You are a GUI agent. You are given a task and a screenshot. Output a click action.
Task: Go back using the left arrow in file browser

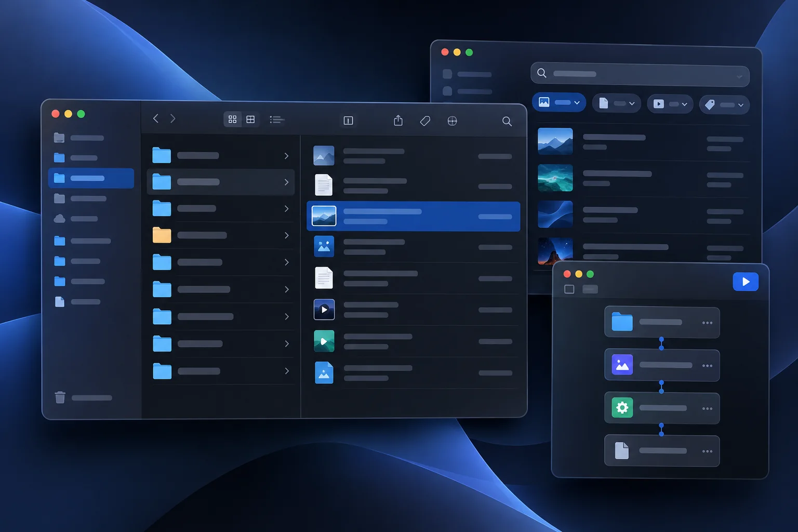[155, 118]
